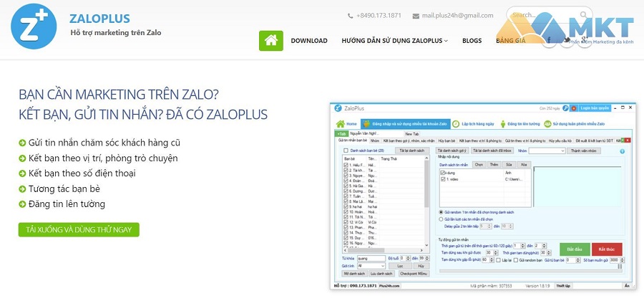The height and width of the screenshot is (301, 644).
Task: Open the Google Plus social icon
Action: [x=585, y=40]
